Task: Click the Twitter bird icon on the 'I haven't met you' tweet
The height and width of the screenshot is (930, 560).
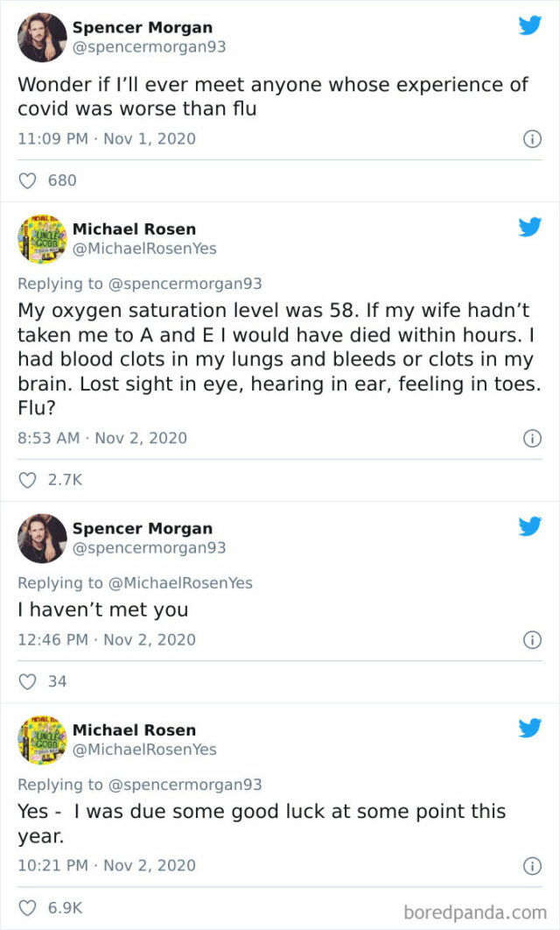Action: pyautogui.click(x=530, y=526)
